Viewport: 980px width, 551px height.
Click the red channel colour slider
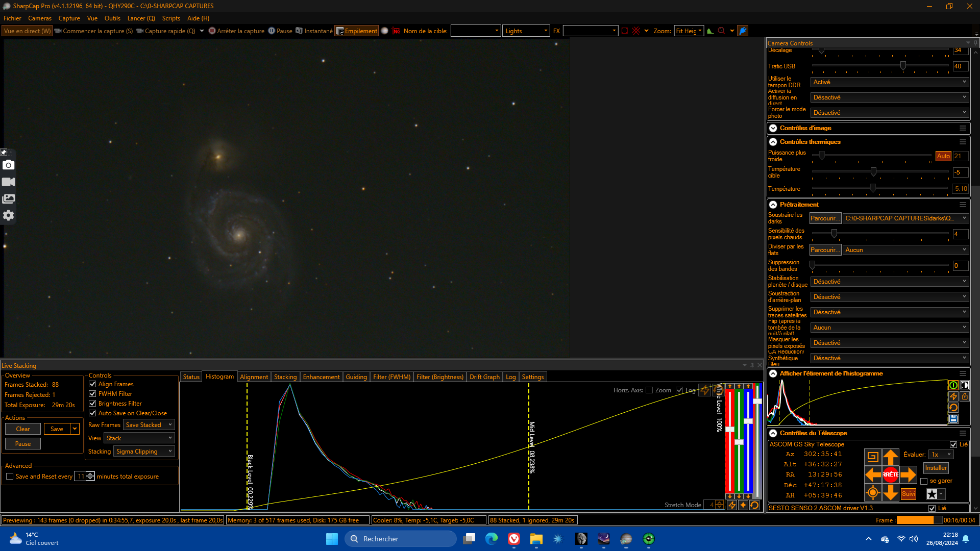(730, 441)
